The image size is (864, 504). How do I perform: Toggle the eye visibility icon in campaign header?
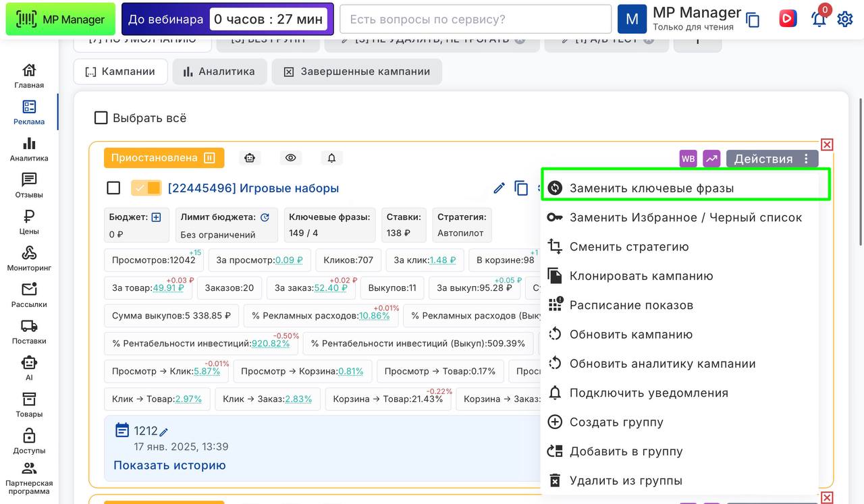(291, 158)
